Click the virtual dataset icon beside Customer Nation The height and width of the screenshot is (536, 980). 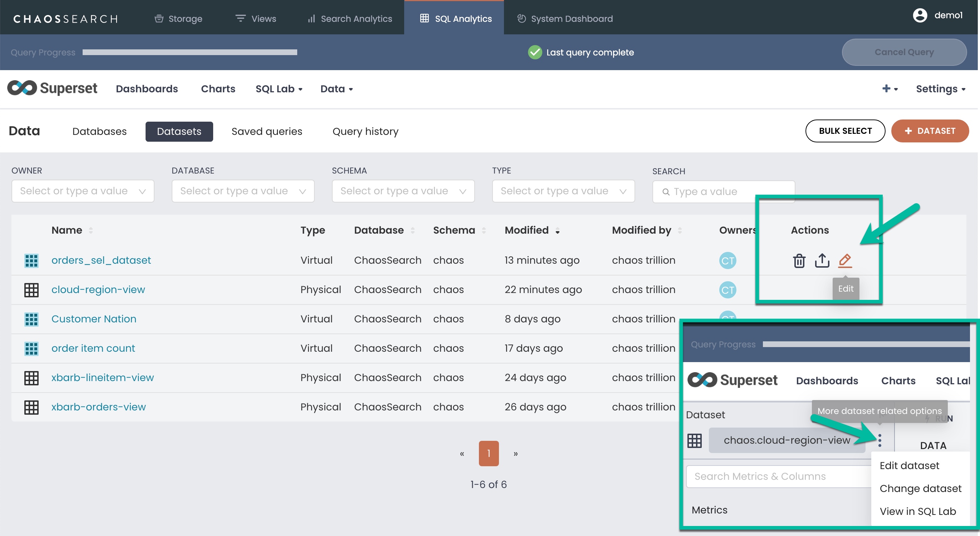(31, 319)
